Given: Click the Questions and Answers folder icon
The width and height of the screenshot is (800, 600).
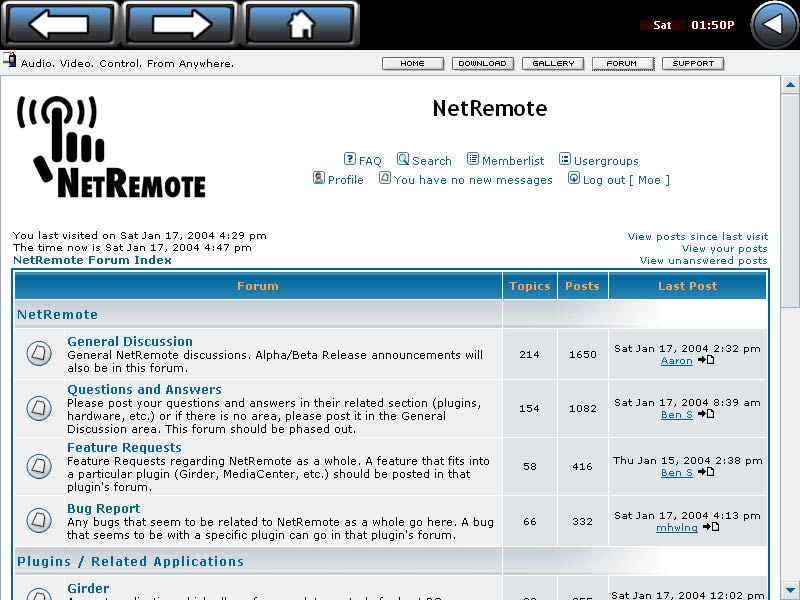Looking at the screenshot, I should tap(39, 408).
